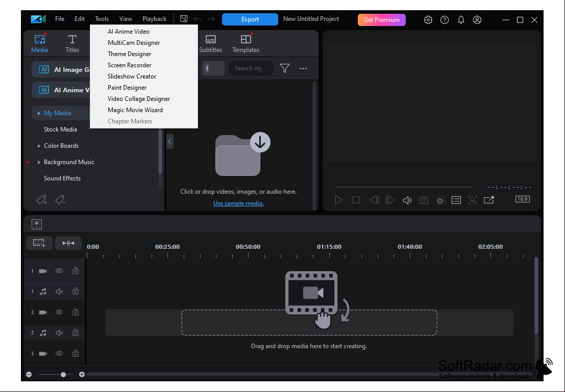This screenshot has height=392, width=565.
Task: Switch to the Subtitles tab
Action: coord(210,43)
